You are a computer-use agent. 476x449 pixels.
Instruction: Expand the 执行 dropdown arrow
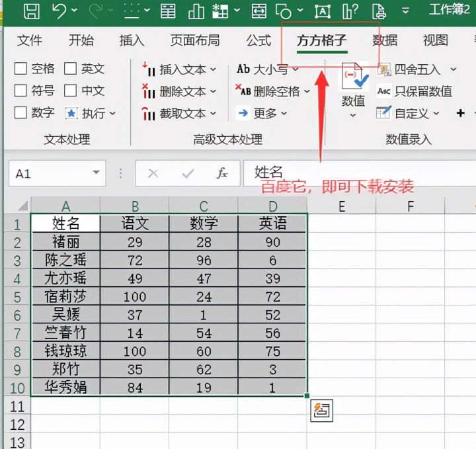[x=112, y=114]
